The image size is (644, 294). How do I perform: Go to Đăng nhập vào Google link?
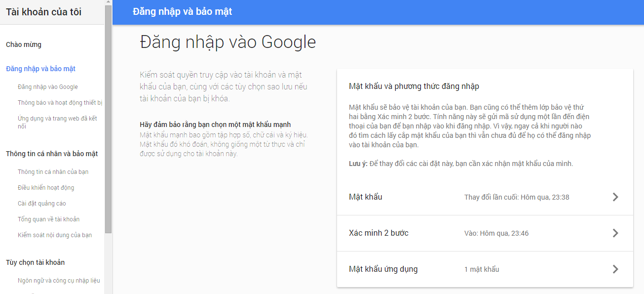[x=48, y=87]
